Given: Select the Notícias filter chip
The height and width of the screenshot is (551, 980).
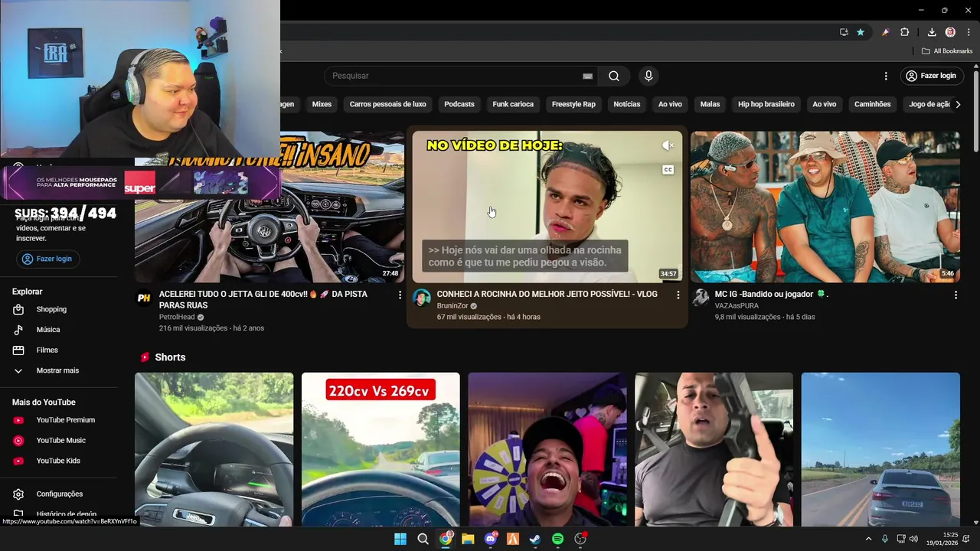Looking at the screenshot, I should click(627, 104).
